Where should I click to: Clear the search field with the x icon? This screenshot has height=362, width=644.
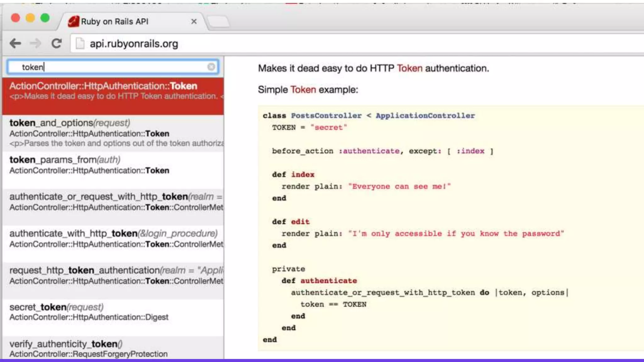click(211, 67)
